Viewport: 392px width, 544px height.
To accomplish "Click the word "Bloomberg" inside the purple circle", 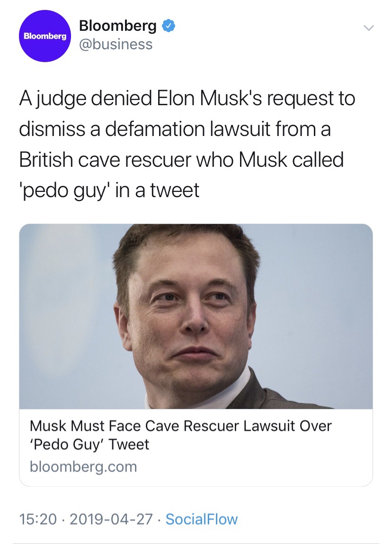I will click(x=45, y=36).
